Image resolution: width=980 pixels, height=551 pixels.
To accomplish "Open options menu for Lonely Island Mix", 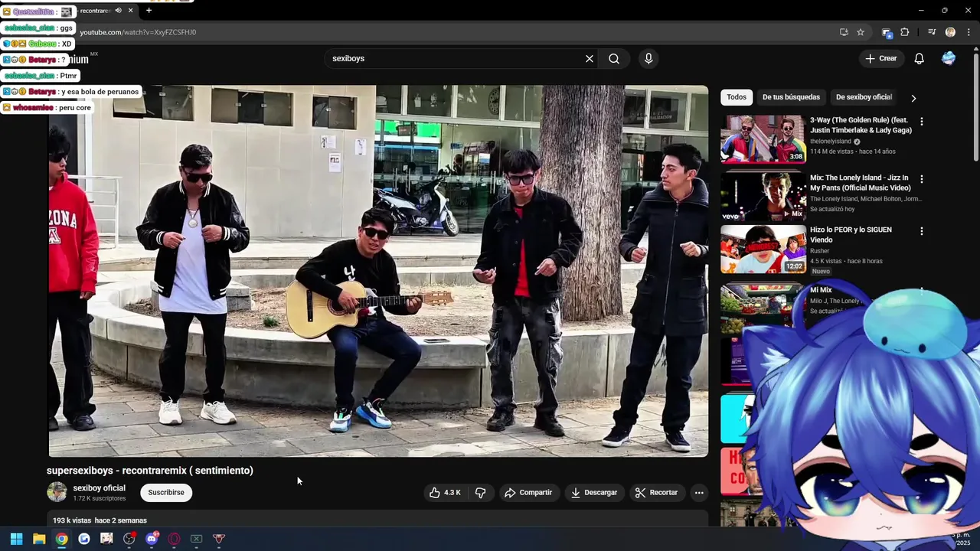I will 922,179.
